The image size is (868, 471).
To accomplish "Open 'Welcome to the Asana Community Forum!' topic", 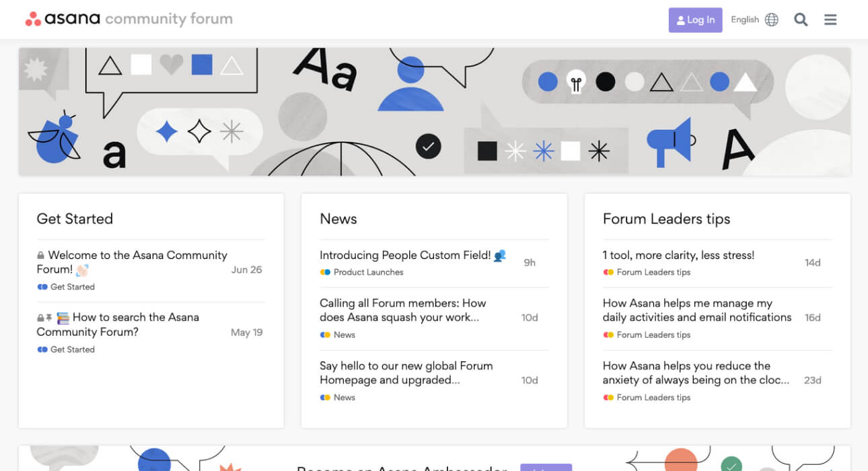I will 132,262.
